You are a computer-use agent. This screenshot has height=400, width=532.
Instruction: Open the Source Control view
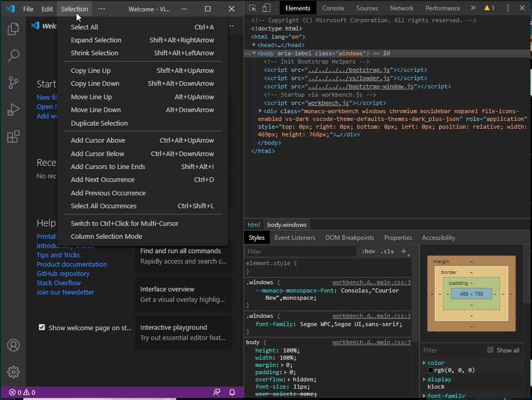pos(13,83)
